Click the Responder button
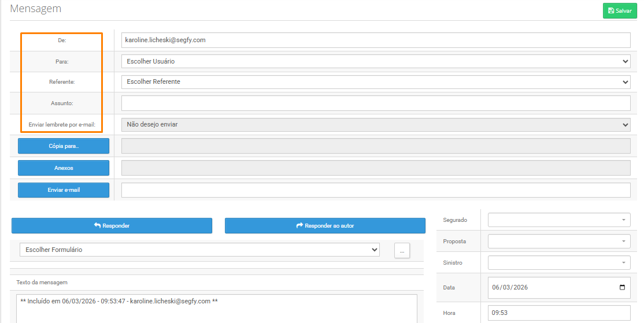Screen dimensions: 644x323 click(112, 226)
